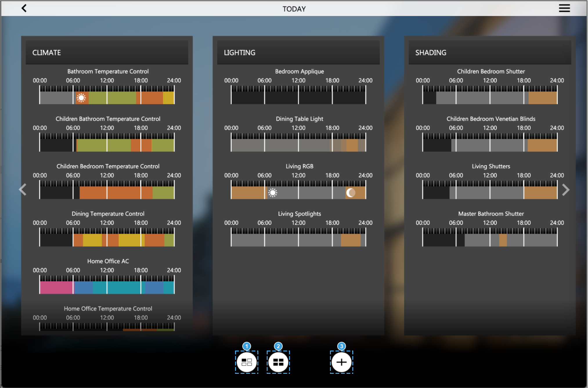This screenshot has width=588, height=388.
Task: Show next panels with right chevron
Action: (566, 190)
